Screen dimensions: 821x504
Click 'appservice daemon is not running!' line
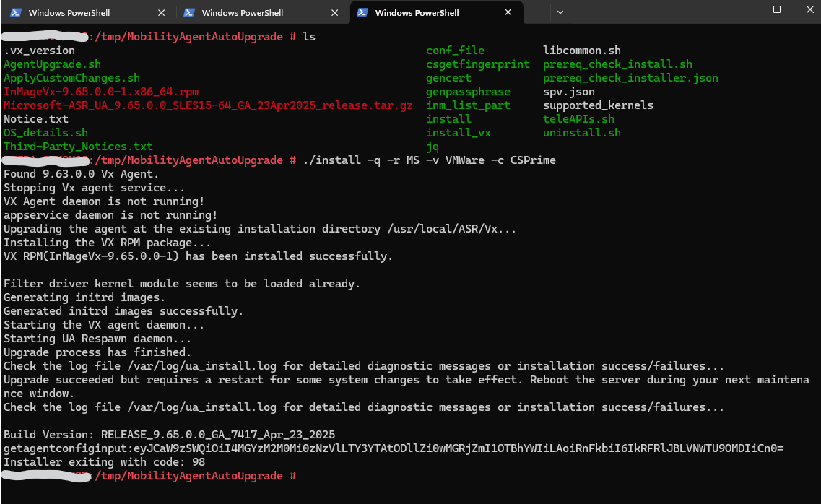coord(110,215)
